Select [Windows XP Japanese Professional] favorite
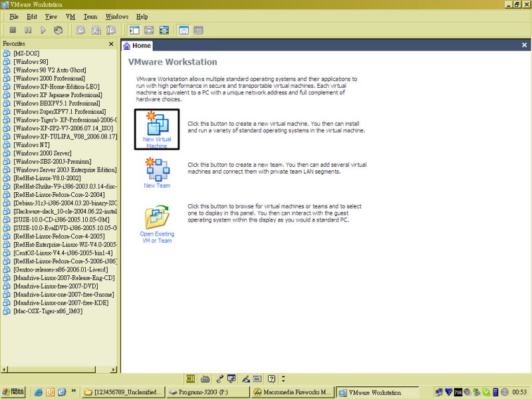Image resolution: width=532 pixels, height=399 pixels. [58, 94]
